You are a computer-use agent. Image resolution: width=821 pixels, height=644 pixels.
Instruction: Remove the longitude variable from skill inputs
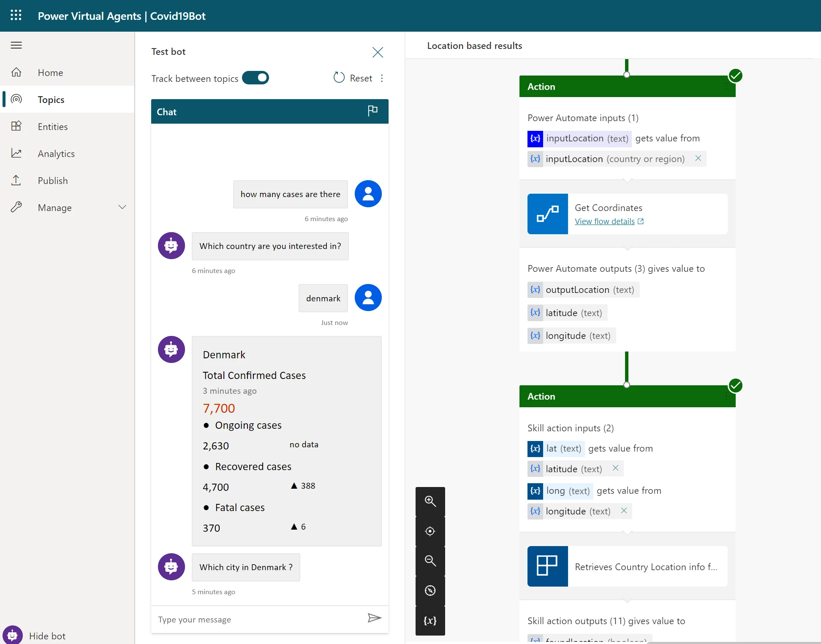tap(624, 511)
